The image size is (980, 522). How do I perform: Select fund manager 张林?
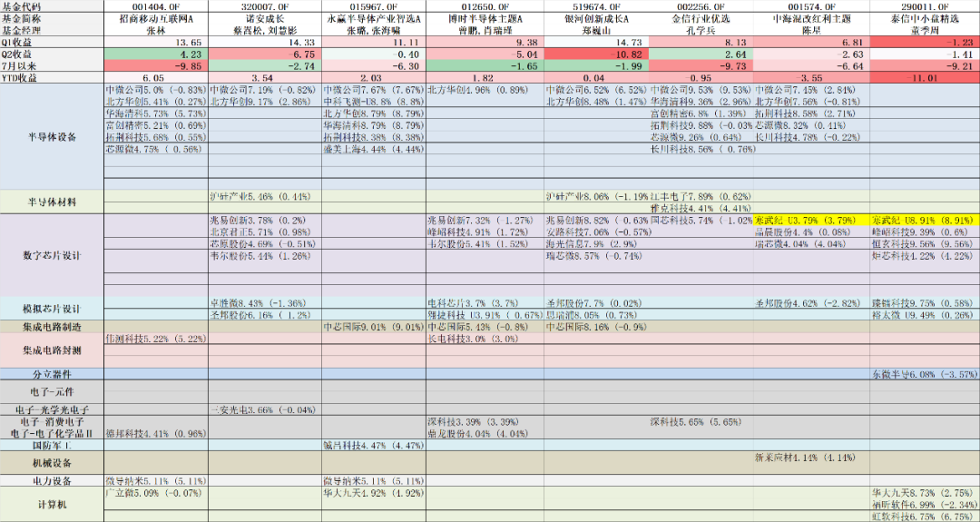coord(156,30)
